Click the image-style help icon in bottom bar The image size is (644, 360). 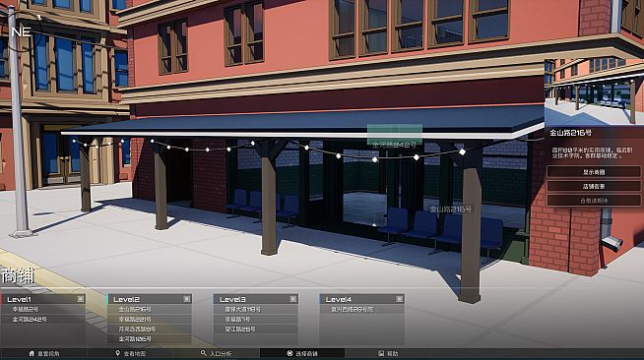(x=381, y=353)
